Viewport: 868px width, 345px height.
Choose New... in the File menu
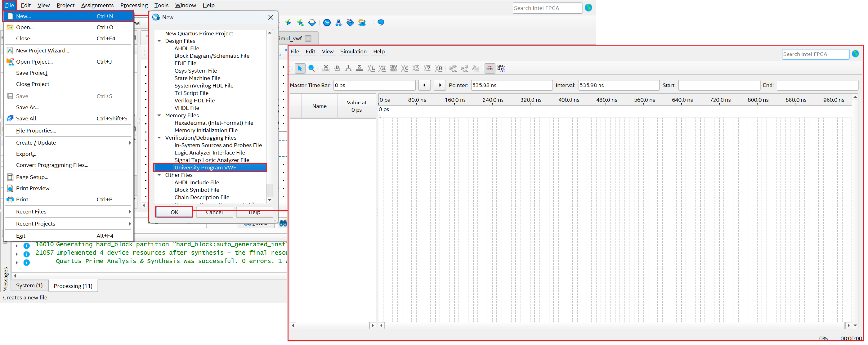68,16
